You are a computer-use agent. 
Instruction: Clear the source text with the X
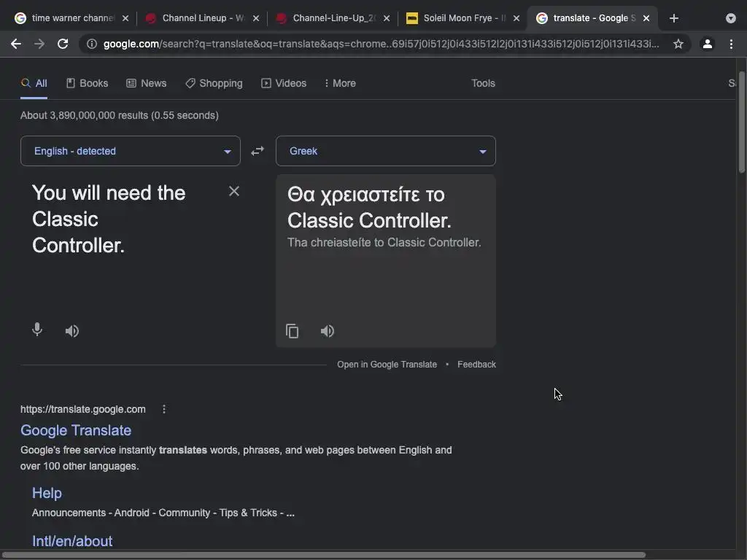(x=234, y=191)
